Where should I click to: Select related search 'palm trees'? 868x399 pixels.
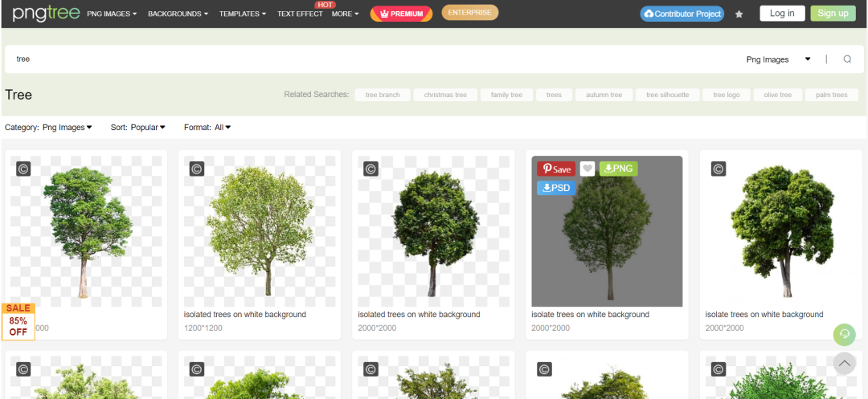[832, 95]
